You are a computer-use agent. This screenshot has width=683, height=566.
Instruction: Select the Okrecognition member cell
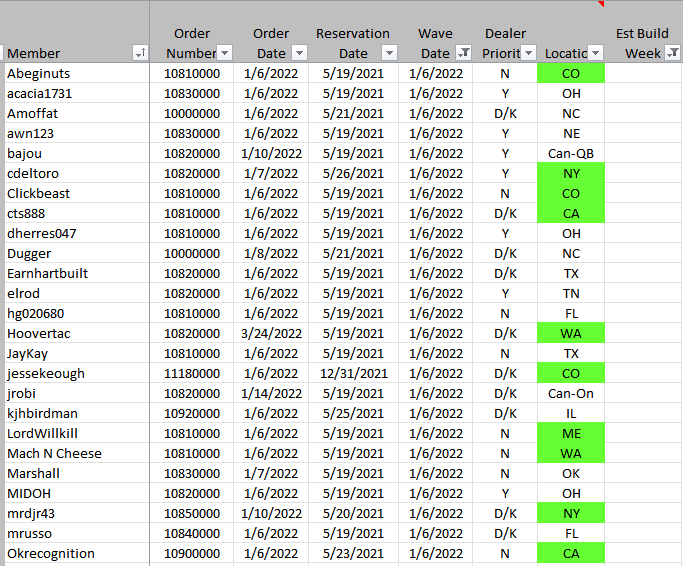point(51,553)
